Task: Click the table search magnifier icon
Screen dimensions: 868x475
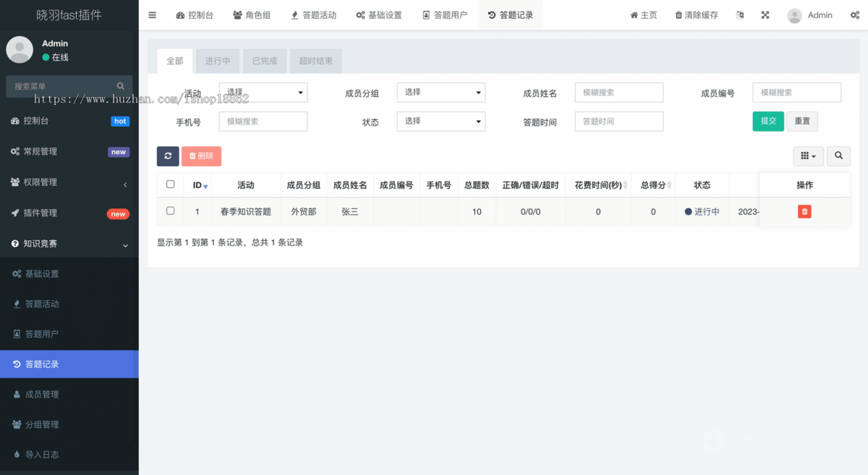Action: point(838,156)
